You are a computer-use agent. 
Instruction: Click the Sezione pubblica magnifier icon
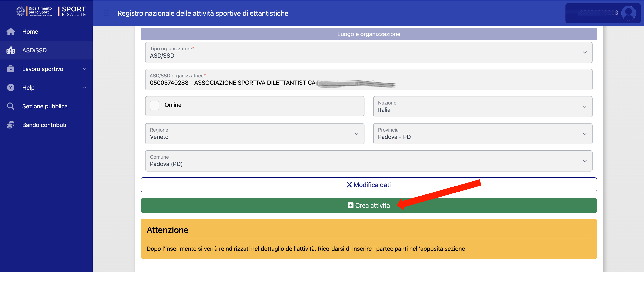click(10, 106)
